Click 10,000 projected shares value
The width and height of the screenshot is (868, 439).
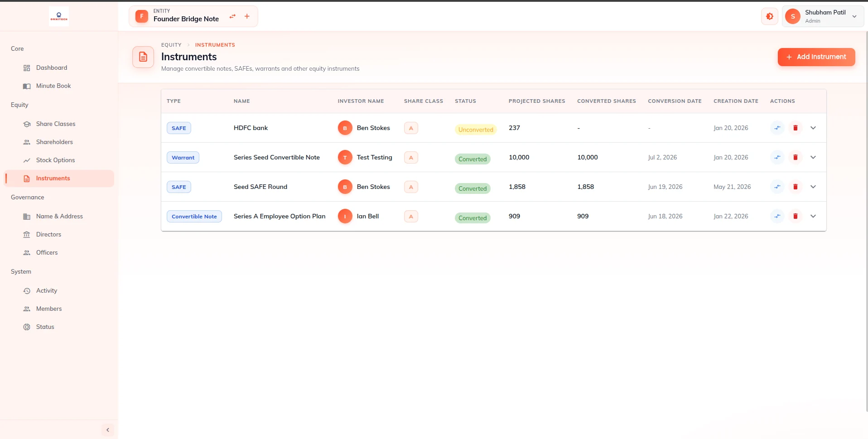[519, 157]
